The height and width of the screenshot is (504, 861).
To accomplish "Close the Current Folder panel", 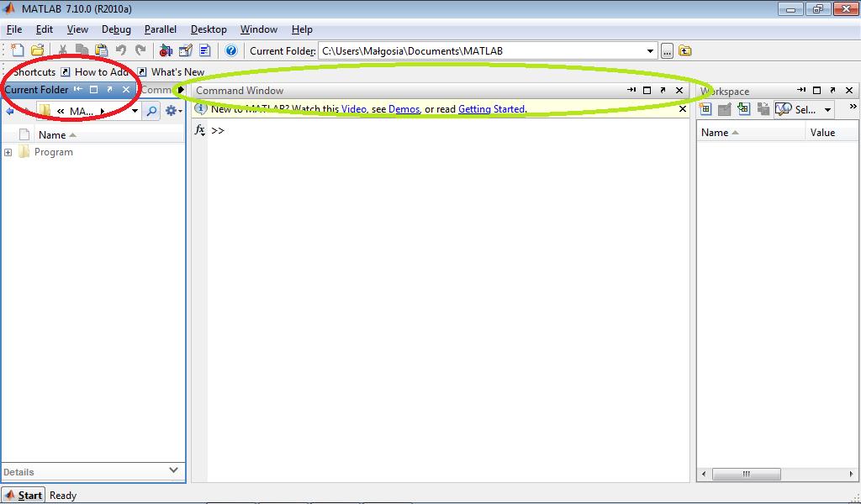I will 126,89.
